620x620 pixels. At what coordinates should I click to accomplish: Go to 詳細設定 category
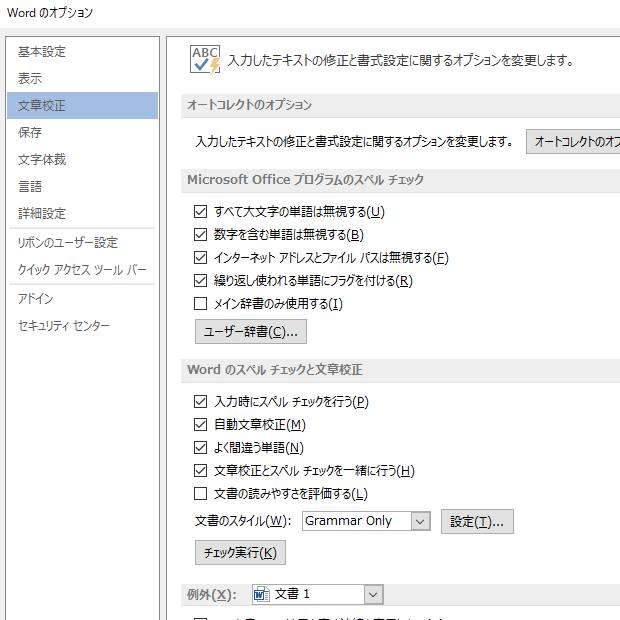tap(42, 214)
